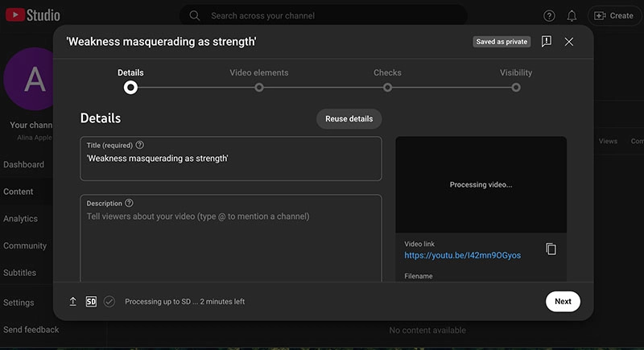Select the Checks step circle marker
This screenshot has height=350, width=644.
(x=387, y=88)
